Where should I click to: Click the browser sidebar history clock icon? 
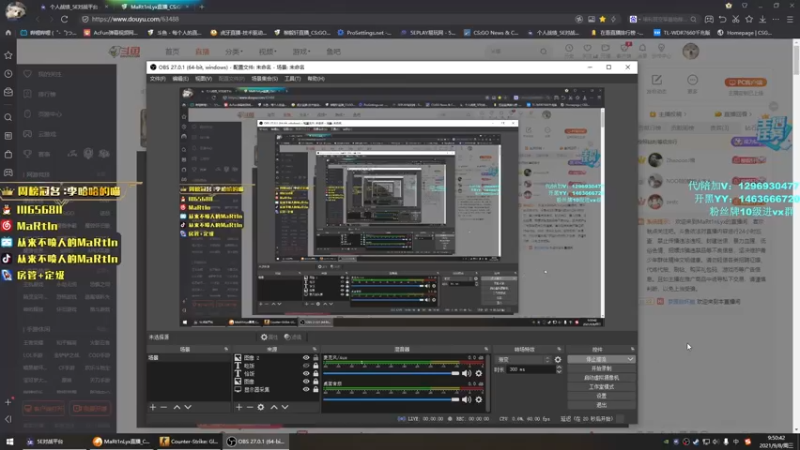8,74
